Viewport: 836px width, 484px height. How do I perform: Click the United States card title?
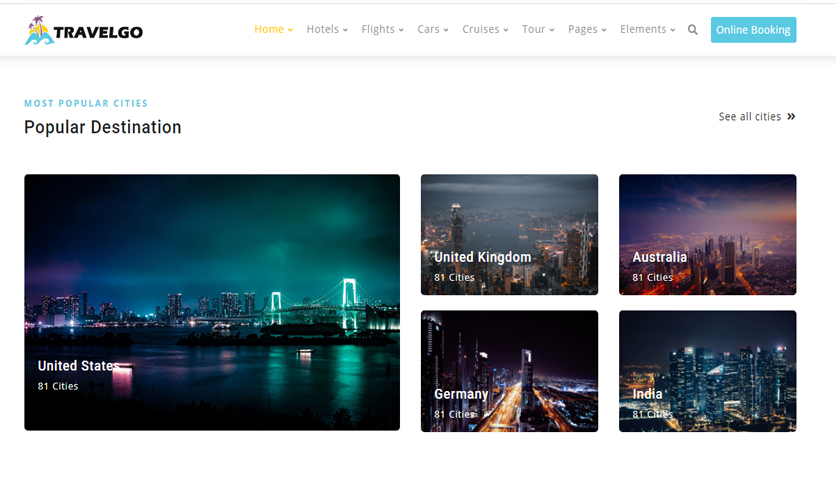[x=79, y=366]
